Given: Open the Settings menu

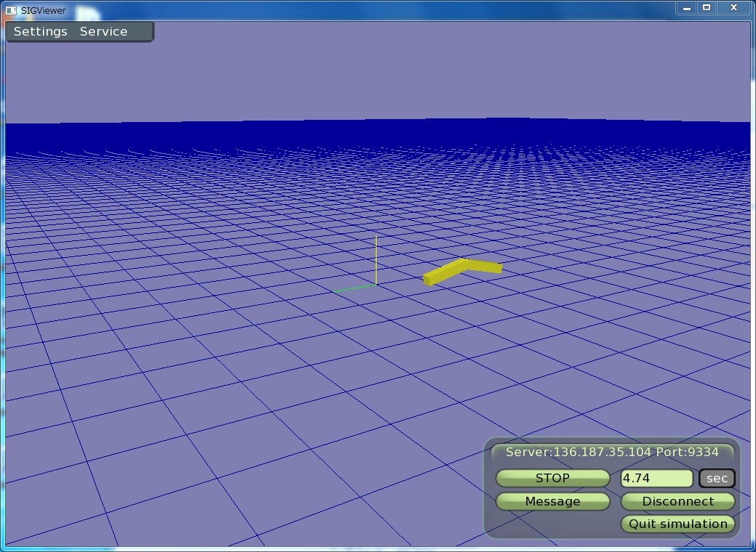Looking at the screenshot, I should [x=41, y=32].
